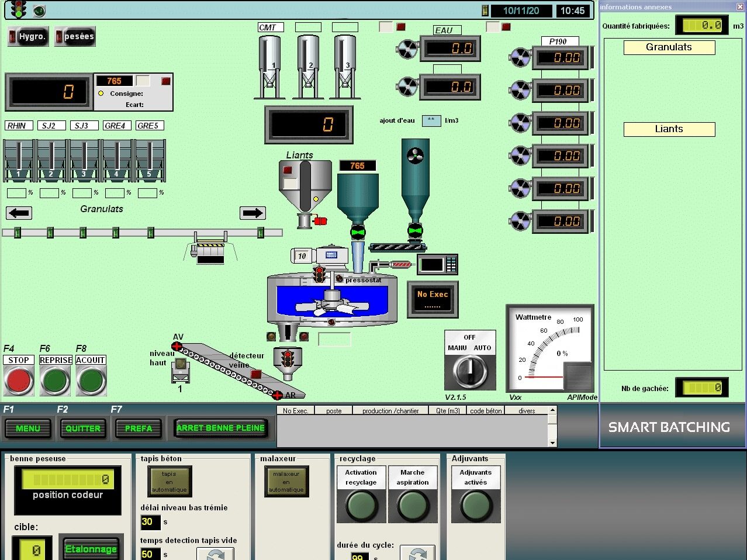
Task: Move aggregates conveyor with left arrow
Action: pyautogui.click(x=19, y=213)
